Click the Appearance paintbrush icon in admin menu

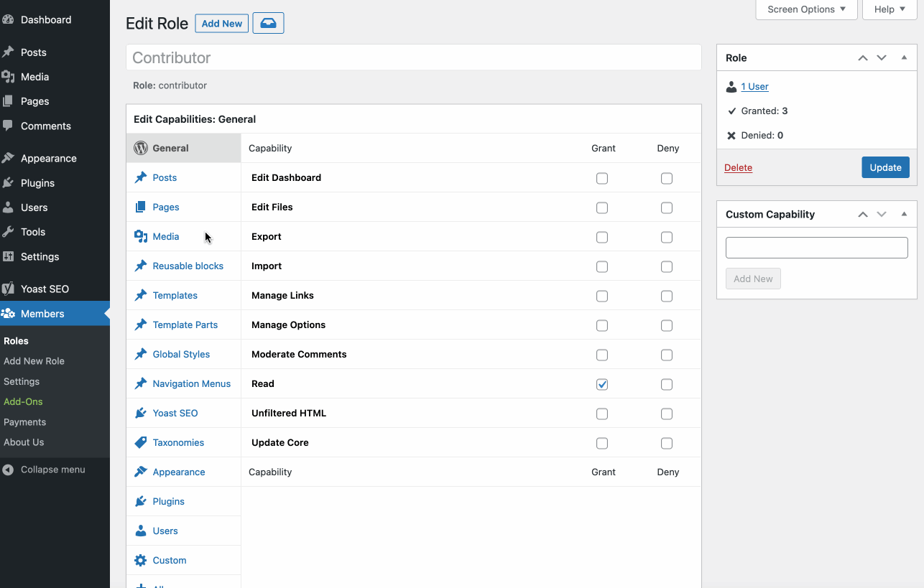(8, 158)
